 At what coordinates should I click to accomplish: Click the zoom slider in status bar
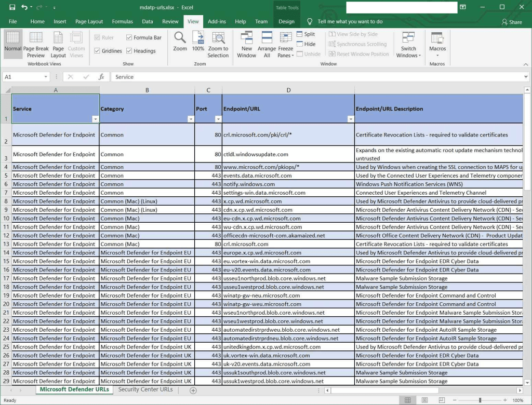click(x=480, y=400)
